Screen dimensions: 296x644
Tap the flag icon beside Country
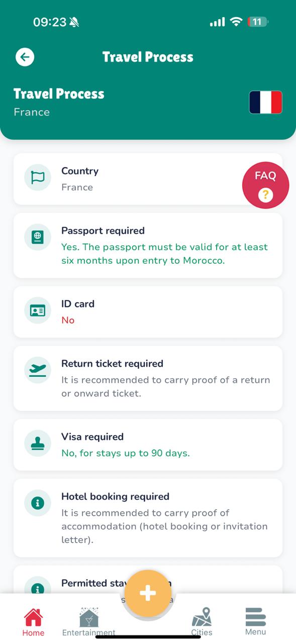coord(37,178)
